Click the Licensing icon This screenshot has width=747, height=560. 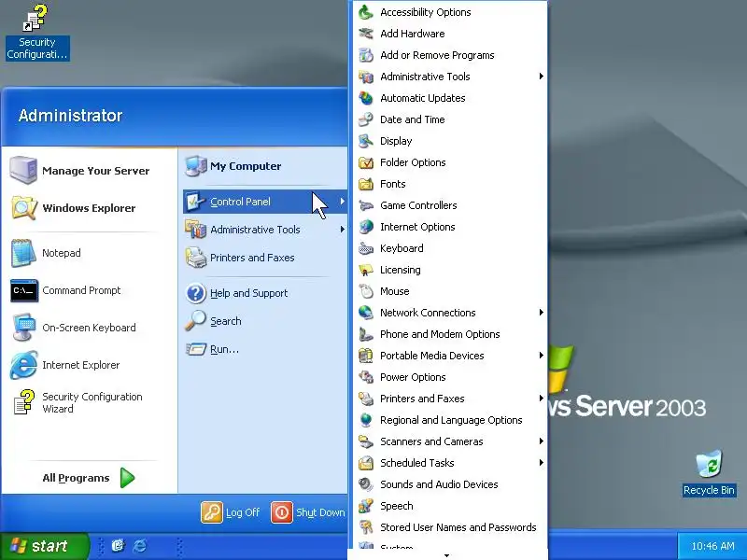coord(366,270)
